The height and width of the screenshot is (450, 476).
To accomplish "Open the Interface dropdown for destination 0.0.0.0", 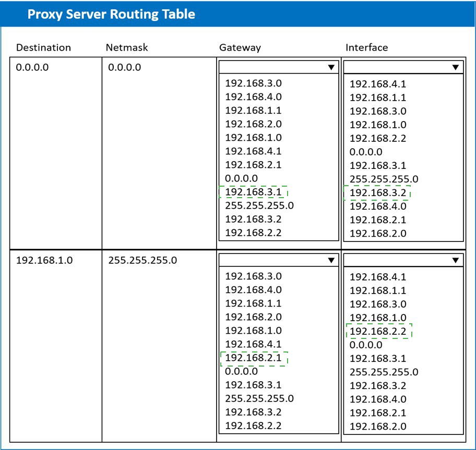I will click(403, 67).
